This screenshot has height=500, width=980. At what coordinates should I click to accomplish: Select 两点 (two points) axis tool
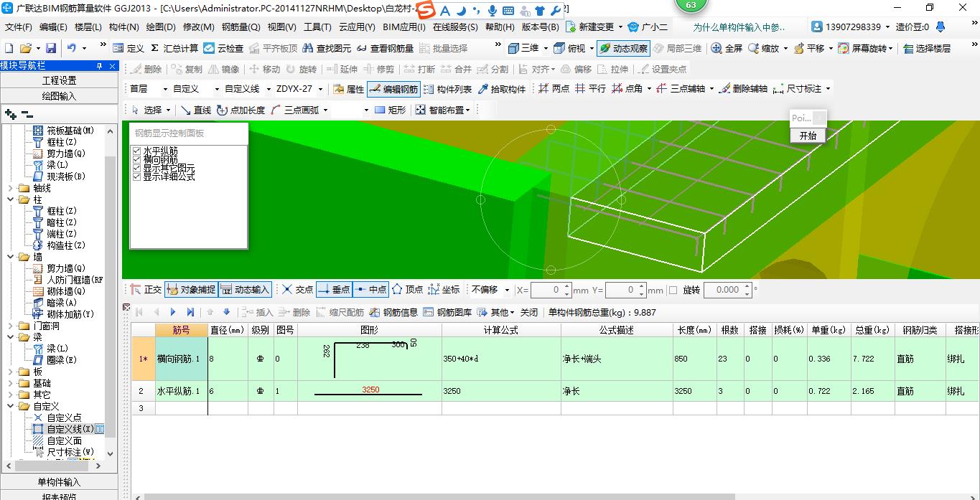554,89
